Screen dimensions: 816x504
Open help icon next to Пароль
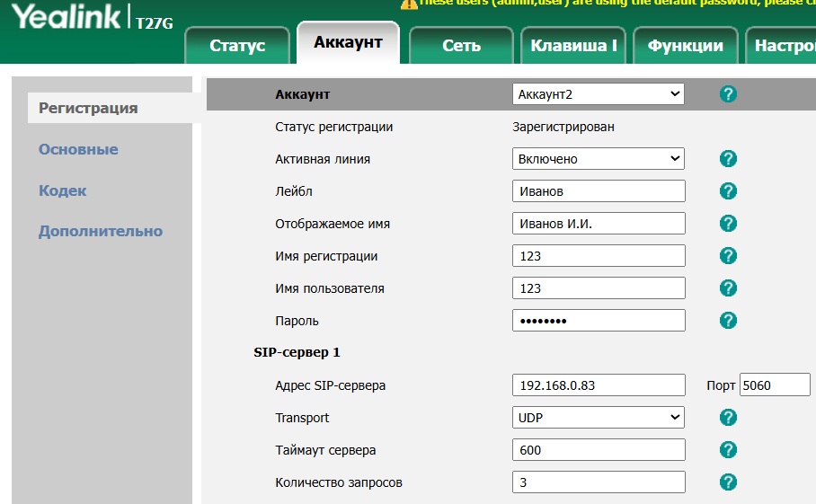[x=728, y=321]
